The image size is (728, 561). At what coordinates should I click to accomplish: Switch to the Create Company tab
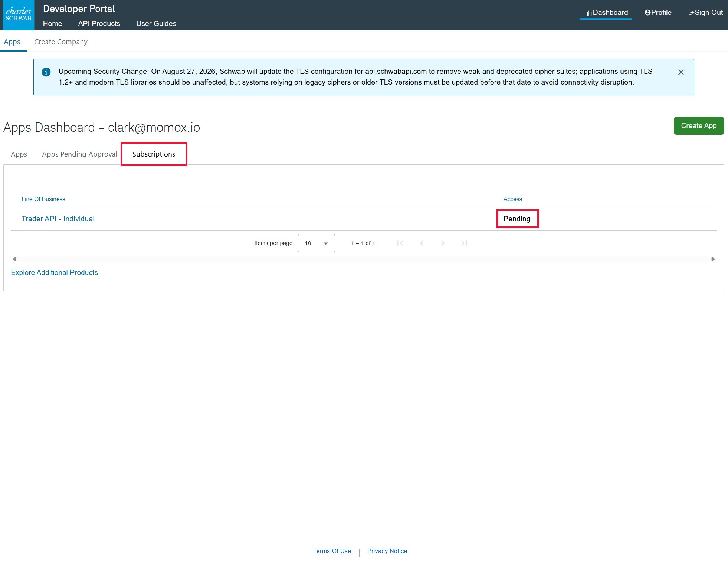(x=61, y=42)
